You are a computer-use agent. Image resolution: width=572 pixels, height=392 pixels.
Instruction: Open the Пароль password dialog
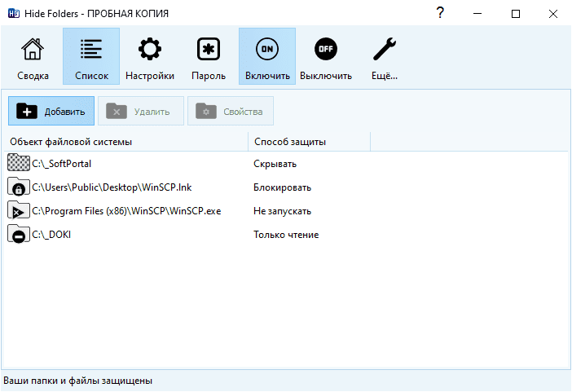[x=209, y=56]
